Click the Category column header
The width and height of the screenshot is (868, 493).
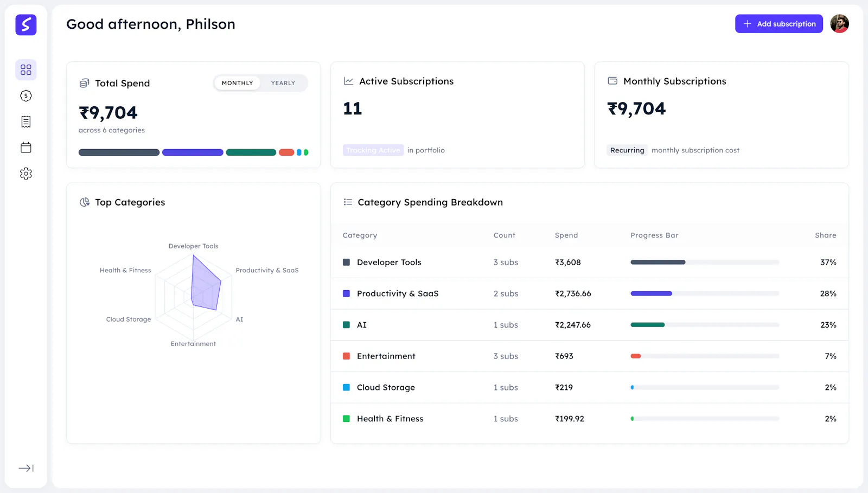tap(360, 235)
